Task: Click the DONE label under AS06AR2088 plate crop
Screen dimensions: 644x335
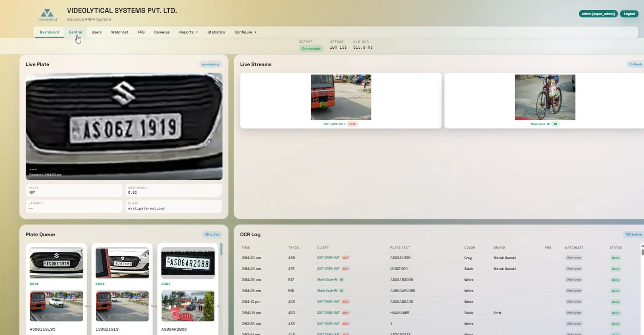Action: [x=166, y=284]
